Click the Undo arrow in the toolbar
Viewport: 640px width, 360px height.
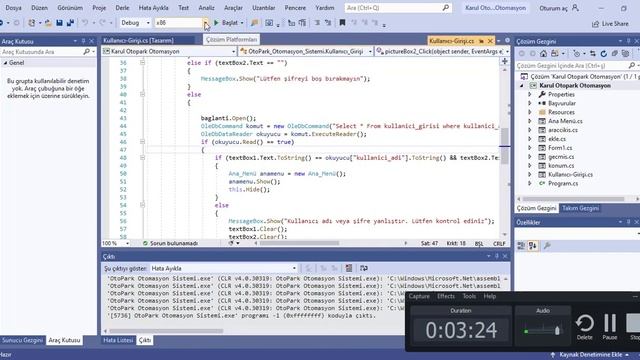(84, 23)
